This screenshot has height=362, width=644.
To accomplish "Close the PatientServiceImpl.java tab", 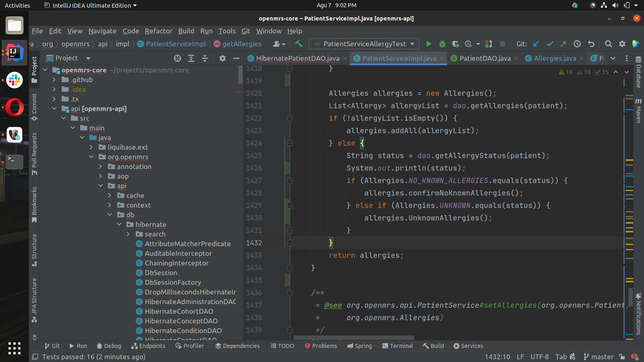I will click(x=442, y=58).
